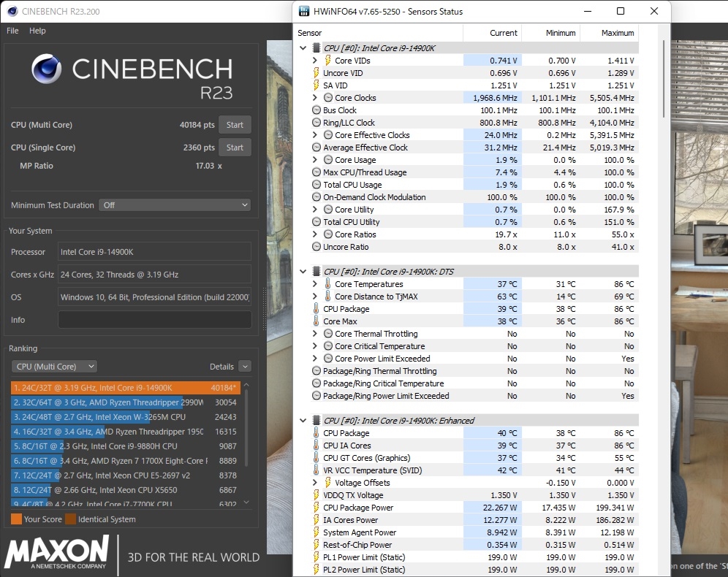Expand the Core VIDs row
728x577 pixels.
click(x=315, y=61)
